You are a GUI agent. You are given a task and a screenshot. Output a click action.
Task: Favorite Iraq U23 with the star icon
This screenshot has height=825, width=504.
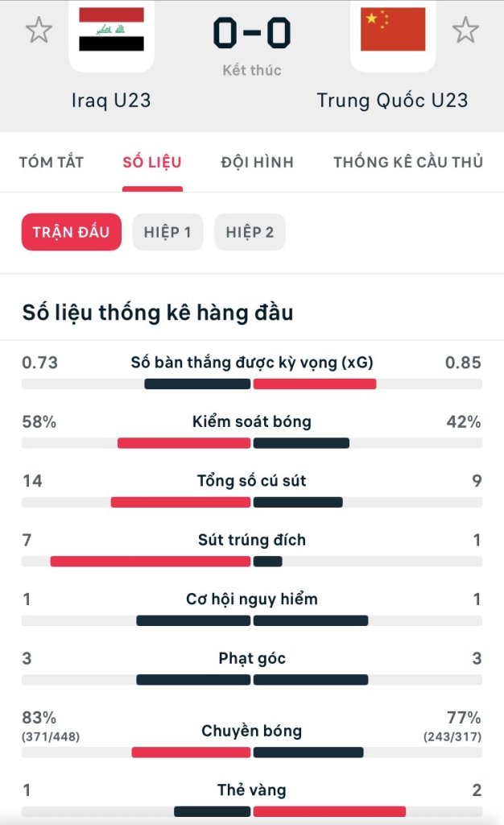[x=39, y=31]
